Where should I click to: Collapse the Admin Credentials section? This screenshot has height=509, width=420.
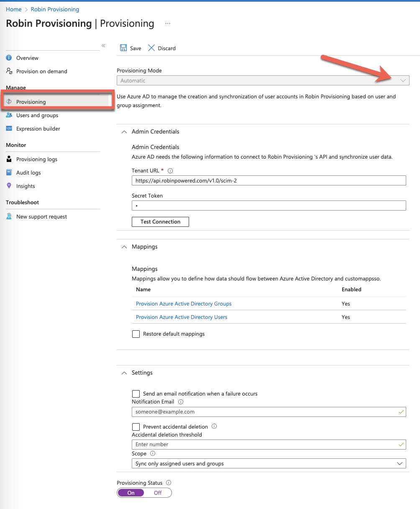[124, 131]
